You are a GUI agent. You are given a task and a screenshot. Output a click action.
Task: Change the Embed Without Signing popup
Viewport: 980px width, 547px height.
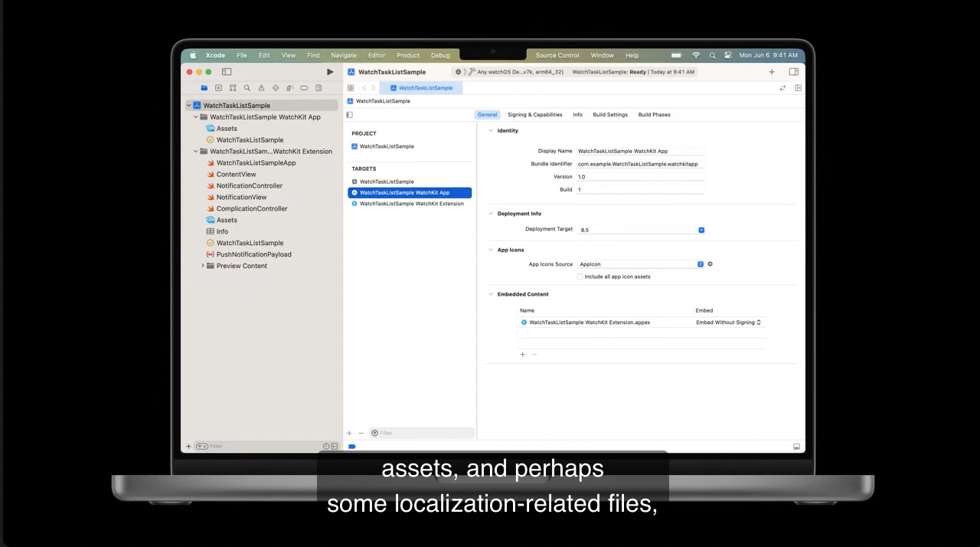click(x=729, y=323)
